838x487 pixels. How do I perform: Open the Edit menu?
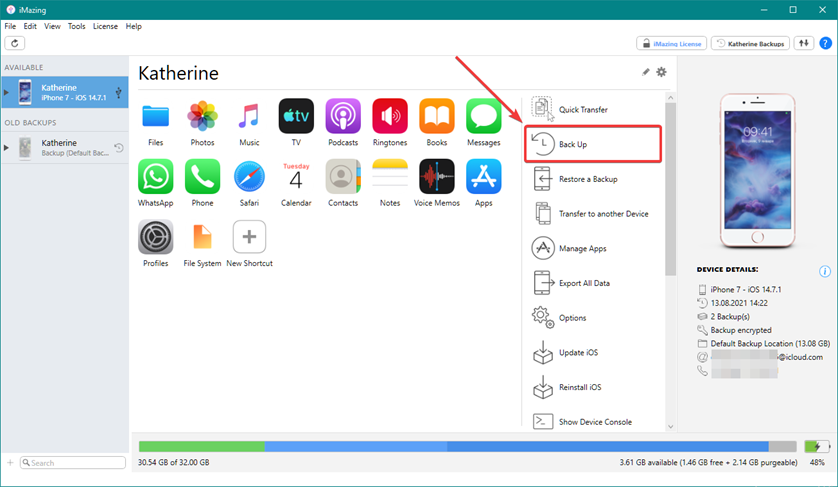(30, 26)
